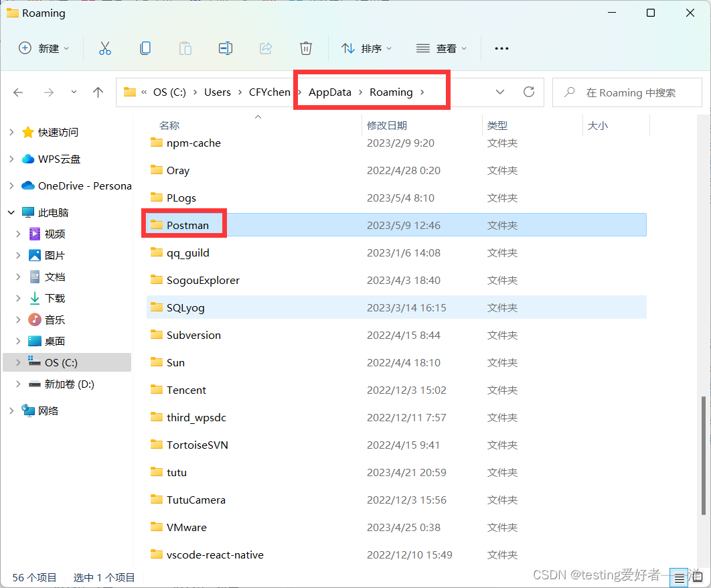711x588 pixels.
Task: Select the TortoiseSVN folder
Action: point(396,445)
